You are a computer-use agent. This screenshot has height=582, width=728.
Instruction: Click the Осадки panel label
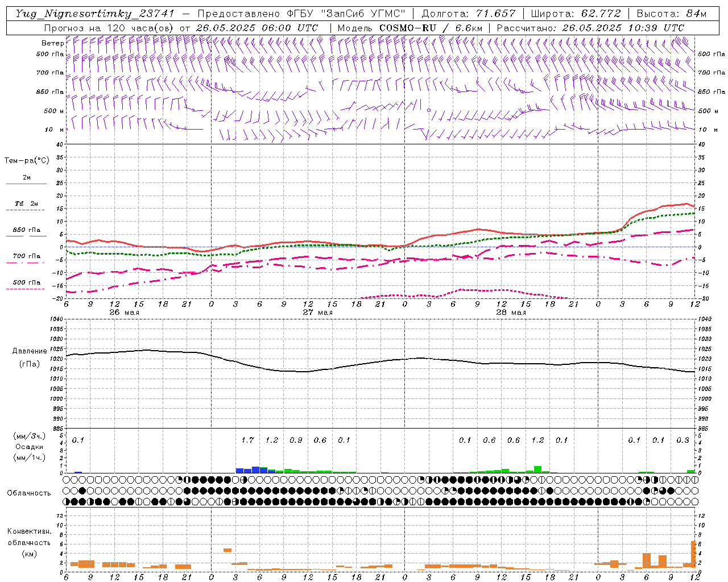(x=29, y=447)
